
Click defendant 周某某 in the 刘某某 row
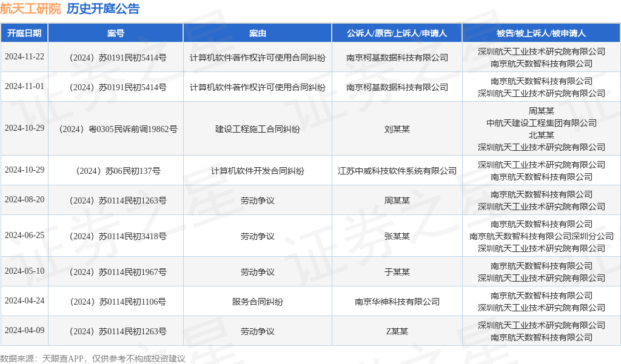542,111
